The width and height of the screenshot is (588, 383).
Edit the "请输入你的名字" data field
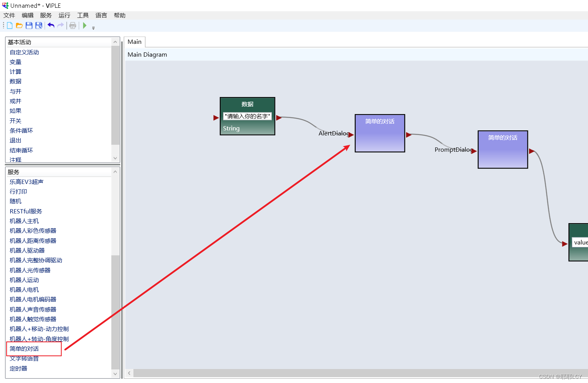point(247,116)
